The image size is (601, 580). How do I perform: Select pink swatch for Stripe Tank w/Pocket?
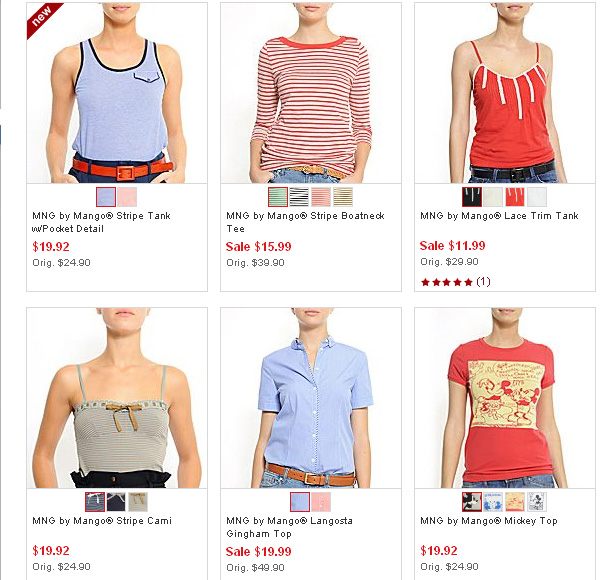point(127,197)
